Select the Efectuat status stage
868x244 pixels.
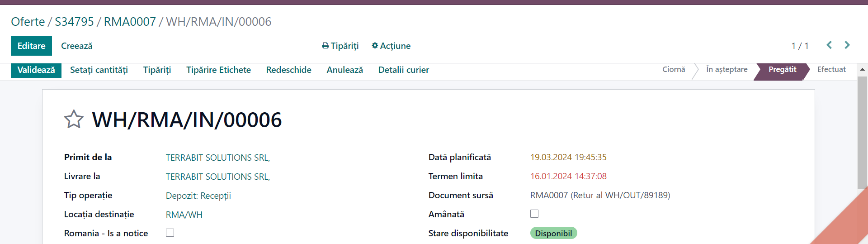[831, 70]
